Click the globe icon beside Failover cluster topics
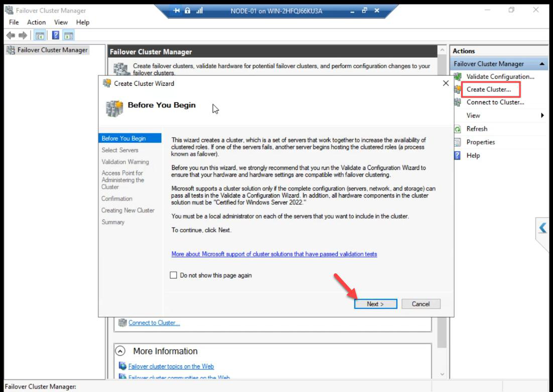The image size is (553, 392). [122, 366]
